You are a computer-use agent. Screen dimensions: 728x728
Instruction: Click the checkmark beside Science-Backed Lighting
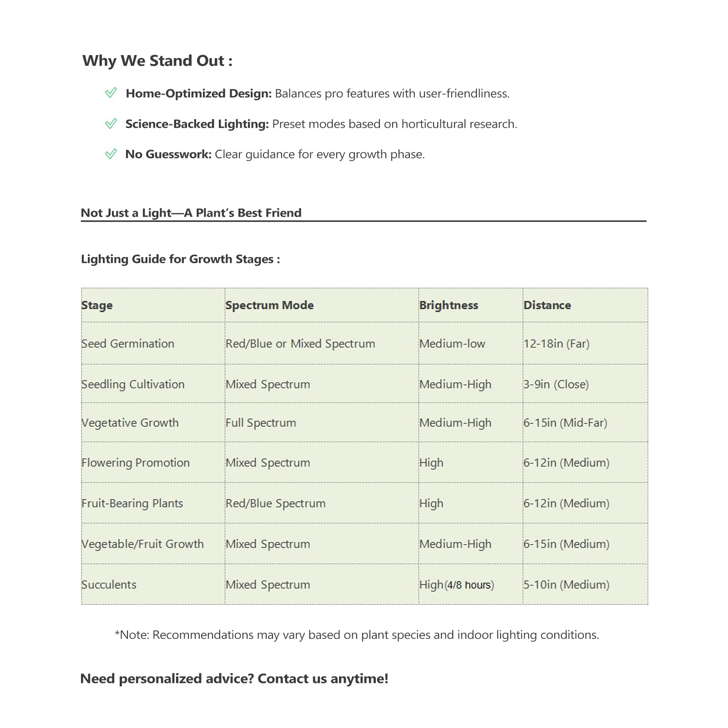111,123
